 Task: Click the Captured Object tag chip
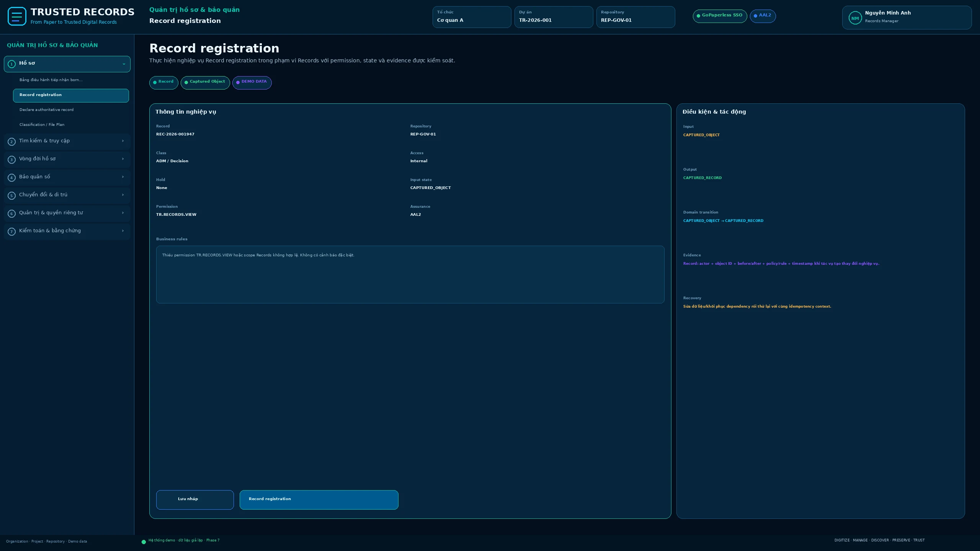(205, 83)
